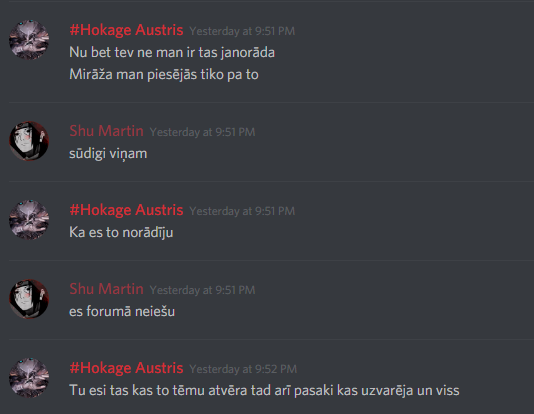Click the Shu Martin username above "sūdigi viņam"

(x=106, y=131)
